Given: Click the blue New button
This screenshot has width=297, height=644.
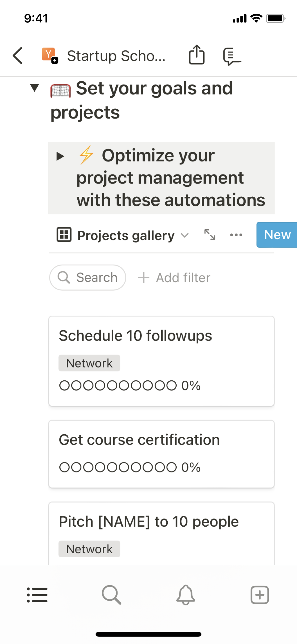Looking at the screenshot, I should (277, 235).
